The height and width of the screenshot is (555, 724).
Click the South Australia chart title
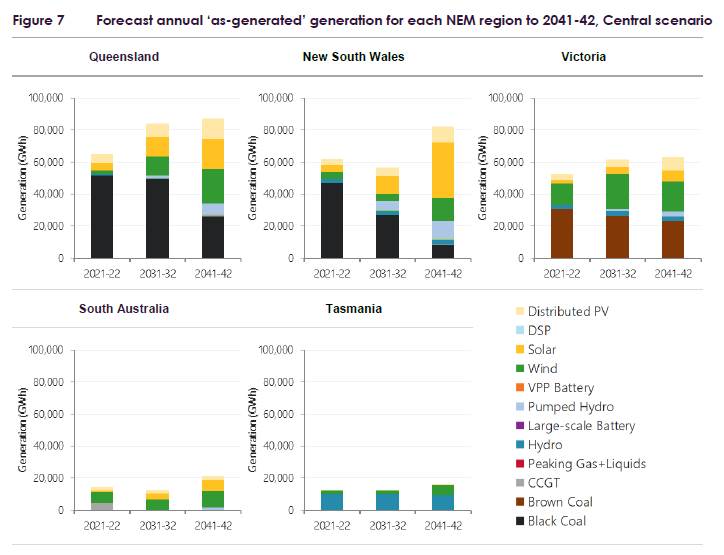tap(124, 309)
